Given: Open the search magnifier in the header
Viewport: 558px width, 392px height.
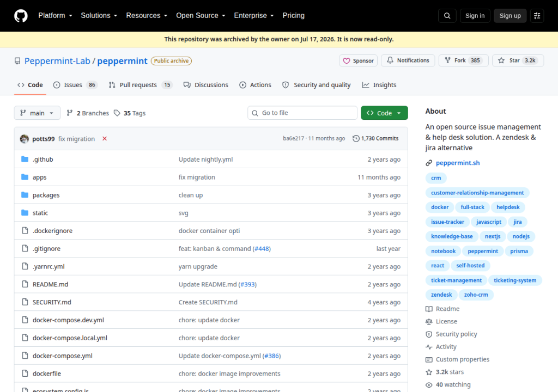Looking at the screenshot, I should [x=447, y=16].
